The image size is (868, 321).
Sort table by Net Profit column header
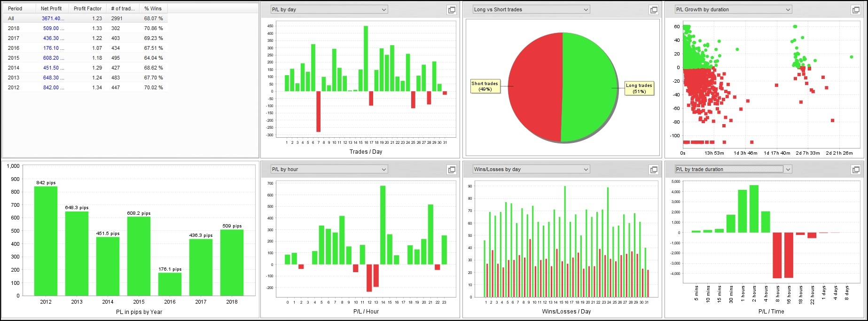(x=51, y=8)
